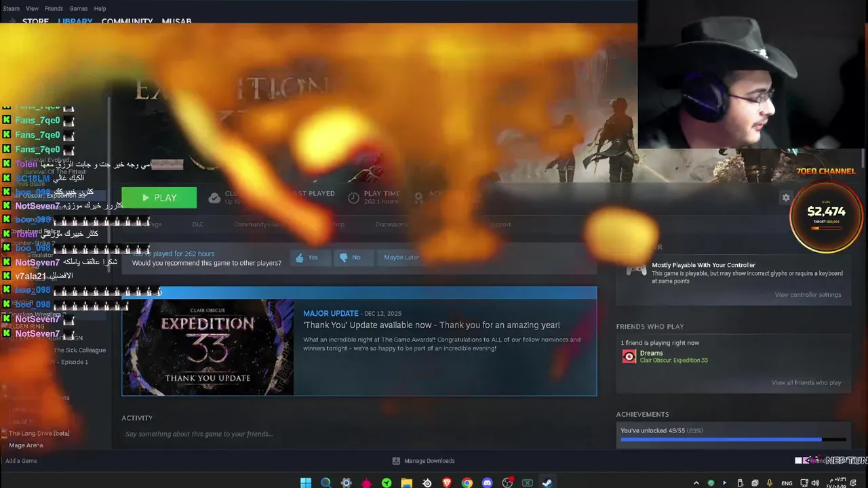
Task: Click the network tray icon
Action: 804,483
